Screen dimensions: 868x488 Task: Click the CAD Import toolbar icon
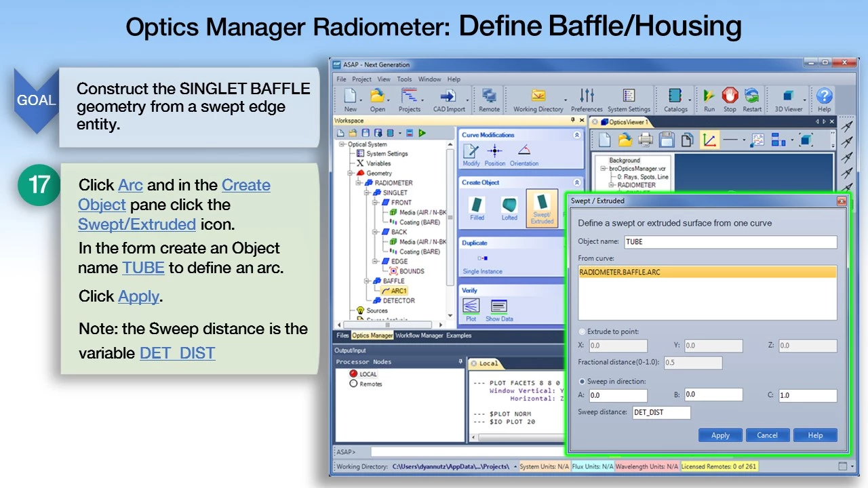coord(448,99)
